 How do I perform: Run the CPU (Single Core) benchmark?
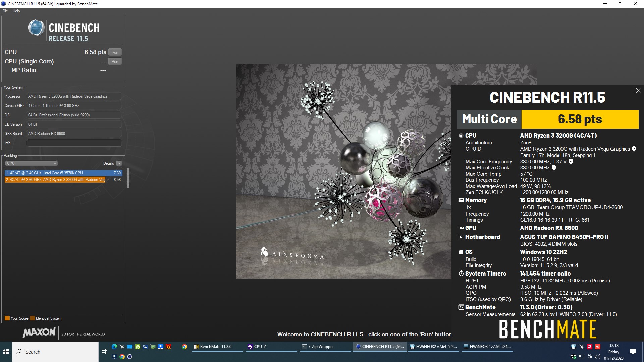click(x=115, y=62)
